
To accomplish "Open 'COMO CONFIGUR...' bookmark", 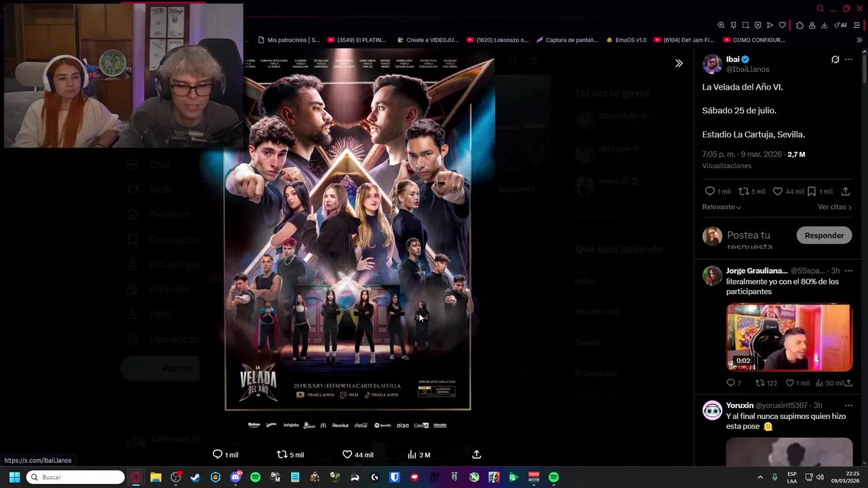I will click(753, 40).
